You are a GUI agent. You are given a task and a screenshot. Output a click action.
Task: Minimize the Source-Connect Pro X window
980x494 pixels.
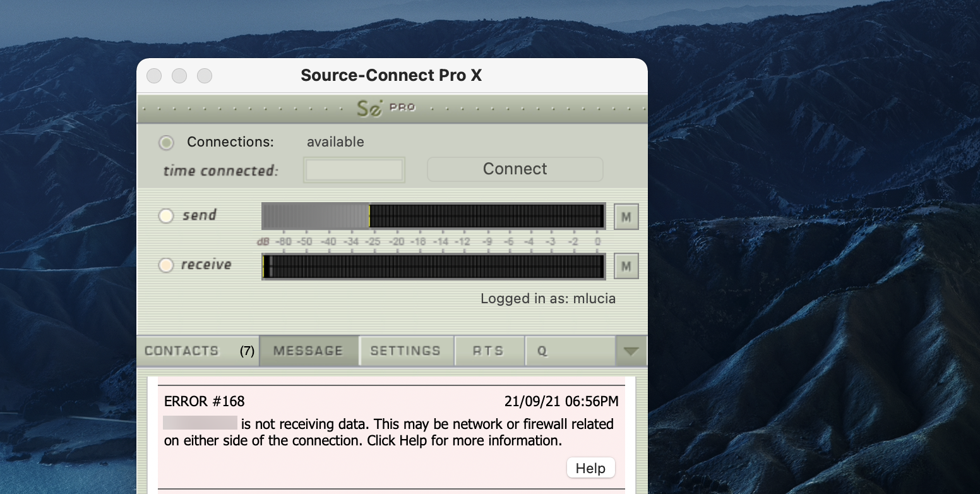click(x=179, y=76)
